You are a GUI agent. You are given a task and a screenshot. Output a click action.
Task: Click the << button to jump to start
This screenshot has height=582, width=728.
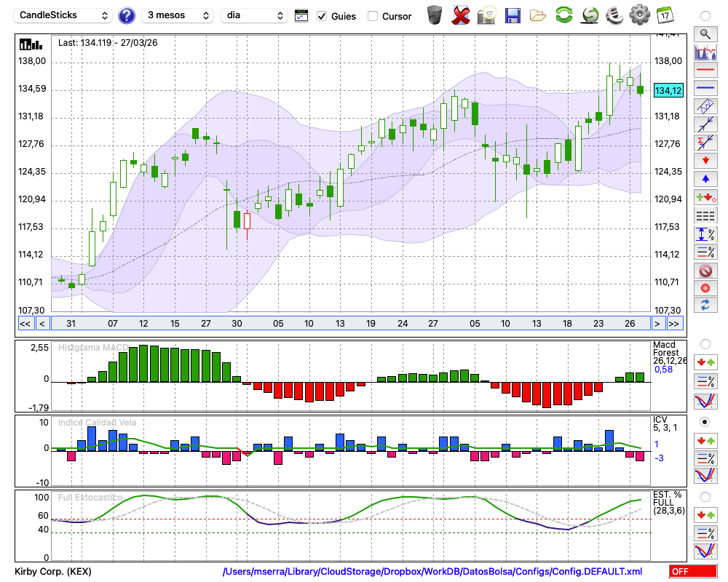pos(25,323)
